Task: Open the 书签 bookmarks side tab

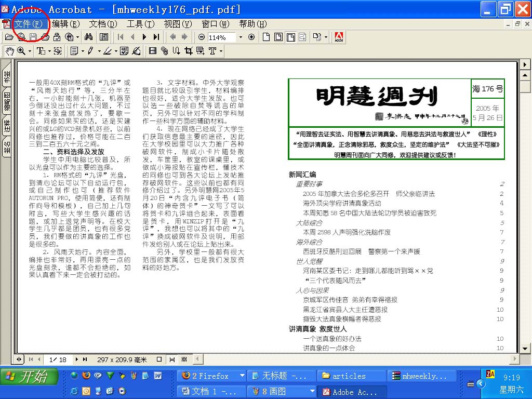Action: pyautogui.click(x=7, y=78)
